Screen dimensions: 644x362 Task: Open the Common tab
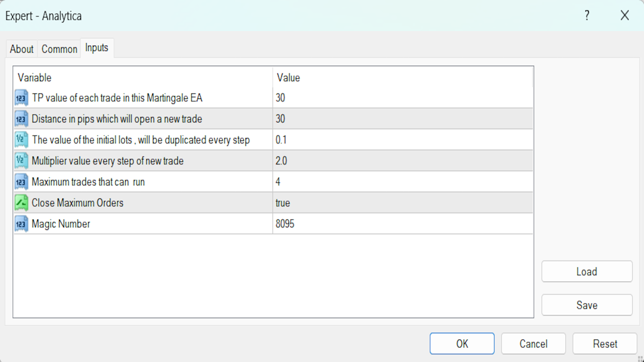59,49
